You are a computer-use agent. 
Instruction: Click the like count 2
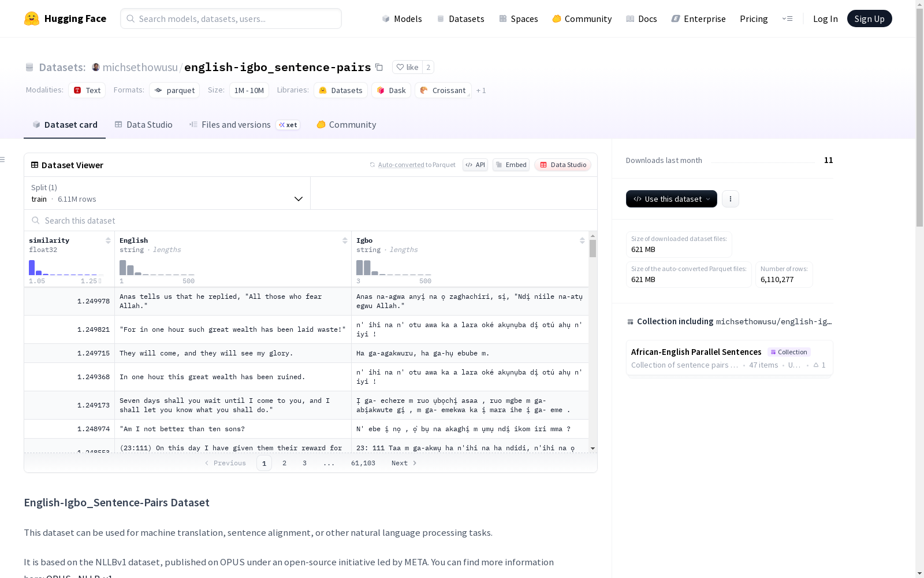428,67
